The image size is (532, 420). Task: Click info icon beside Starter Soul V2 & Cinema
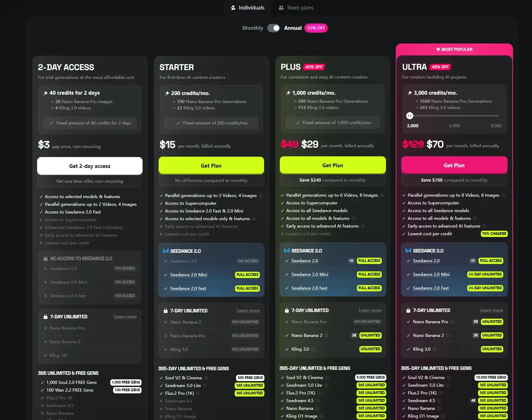pos(206,378)
